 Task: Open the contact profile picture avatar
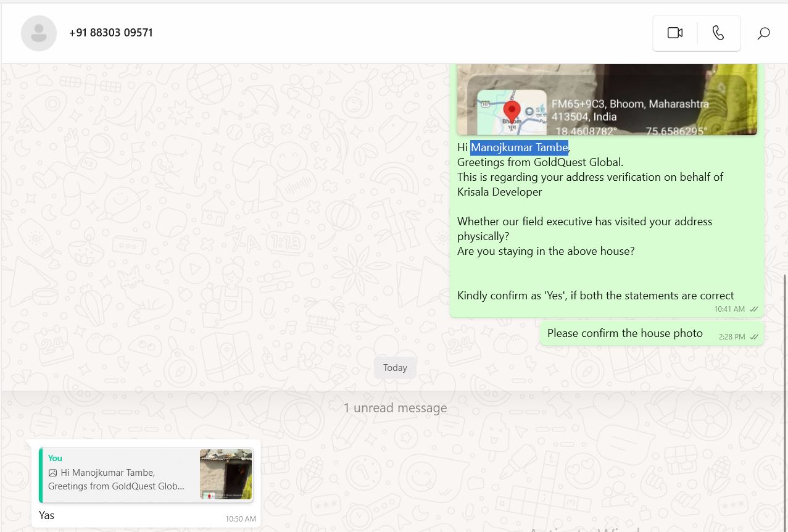click(39, 33)
